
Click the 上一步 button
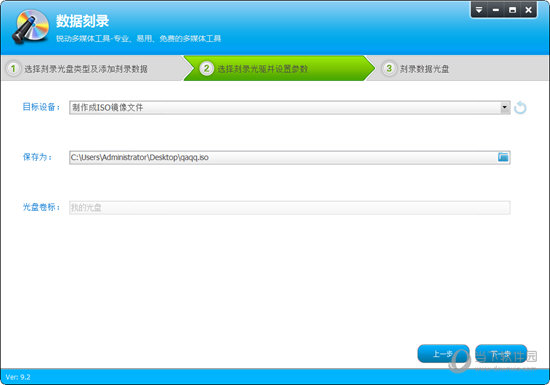[443, 354]
